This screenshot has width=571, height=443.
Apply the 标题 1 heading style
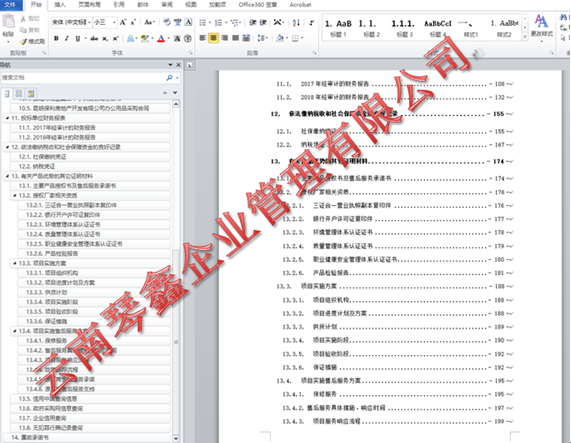pos(338,28)
